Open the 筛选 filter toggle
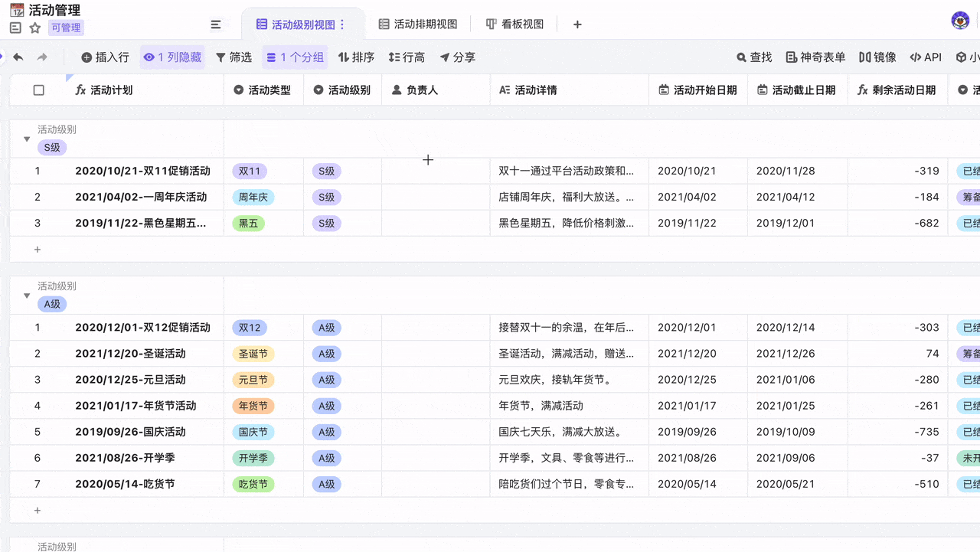 click(234, 57)
